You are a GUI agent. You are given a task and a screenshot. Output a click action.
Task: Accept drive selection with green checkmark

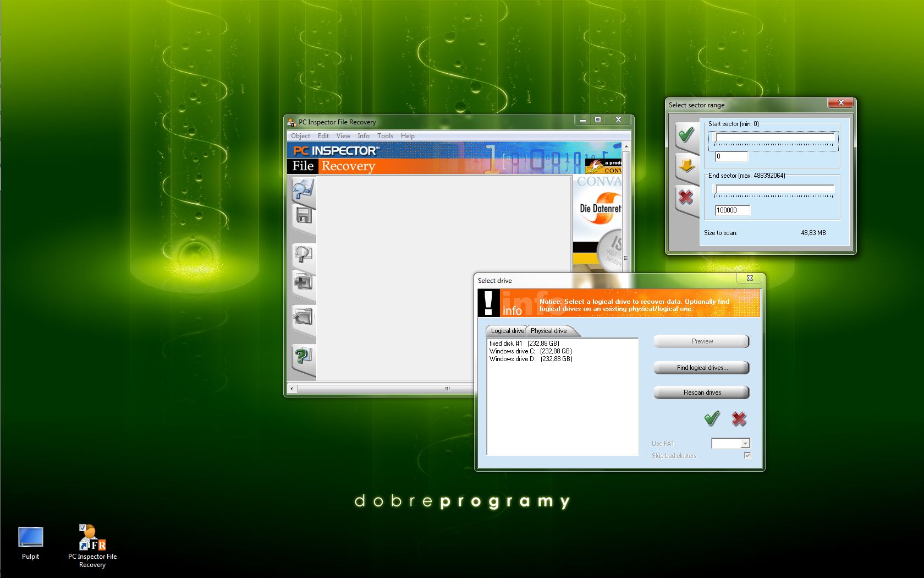click(712, 419)
